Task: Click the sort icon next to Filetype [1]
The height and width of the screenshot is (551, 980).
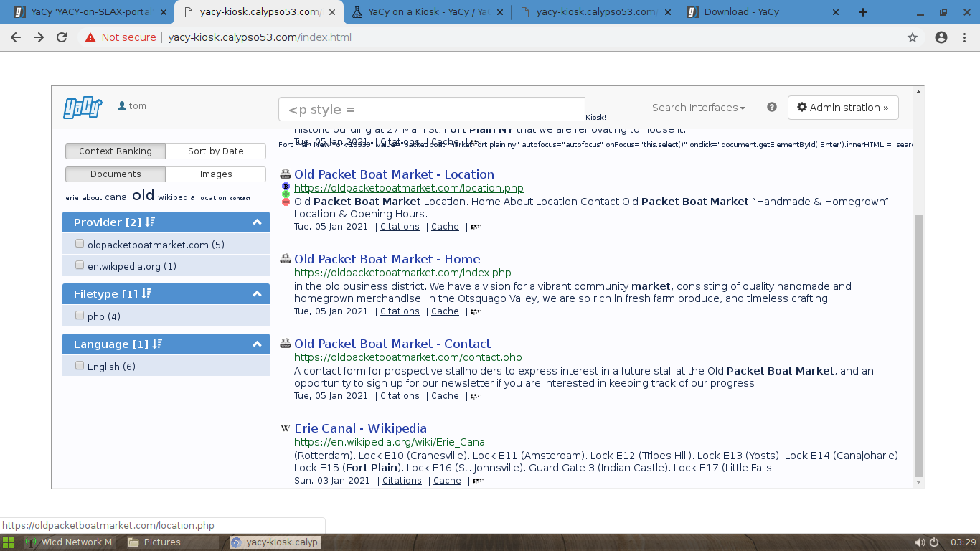Action: 146,293
